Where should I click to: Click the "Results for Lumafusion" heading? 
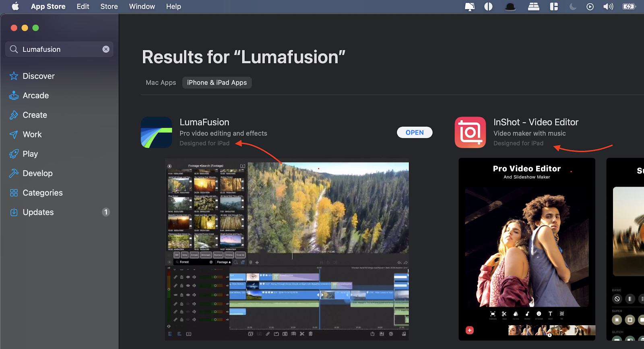pos(244,57)
